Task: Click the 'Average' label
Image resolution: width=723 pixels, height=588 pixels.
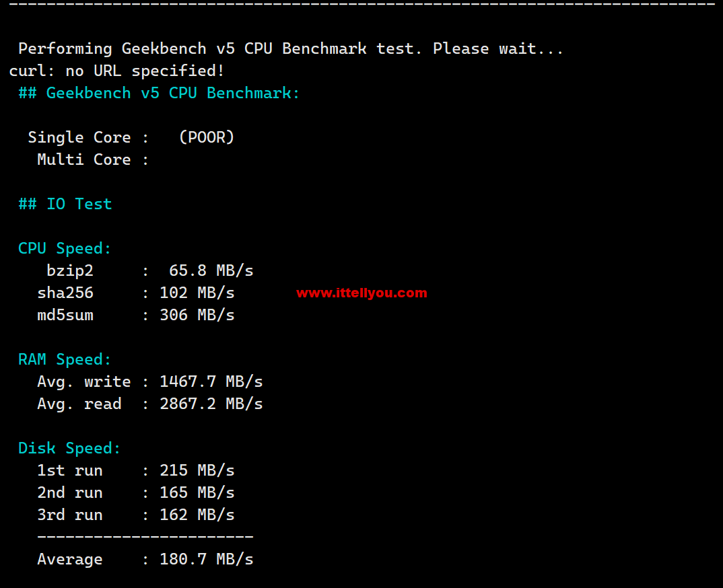Action: tap(69, 560)
